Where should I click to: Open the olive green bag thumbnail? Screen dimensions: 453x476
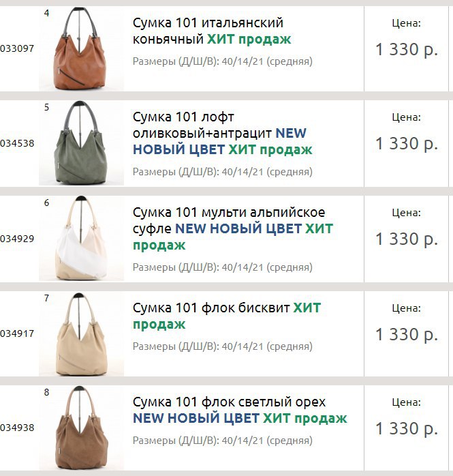click(x=81, y=143)
